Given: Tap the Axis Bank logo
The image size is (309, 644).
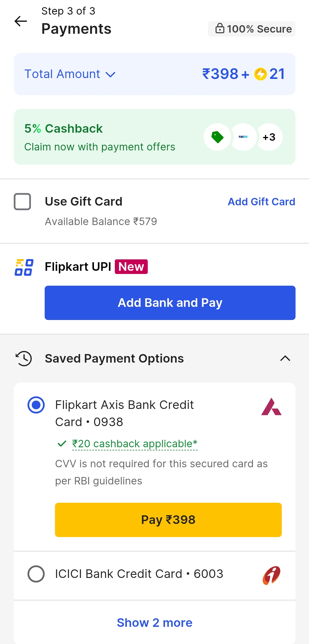Looking at the screenshot, I should pos(271,406).
